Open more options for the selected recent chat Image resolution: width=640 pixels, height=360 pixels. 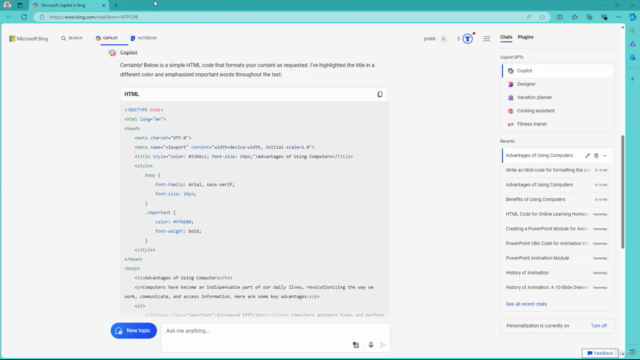(x=605, y=156)
